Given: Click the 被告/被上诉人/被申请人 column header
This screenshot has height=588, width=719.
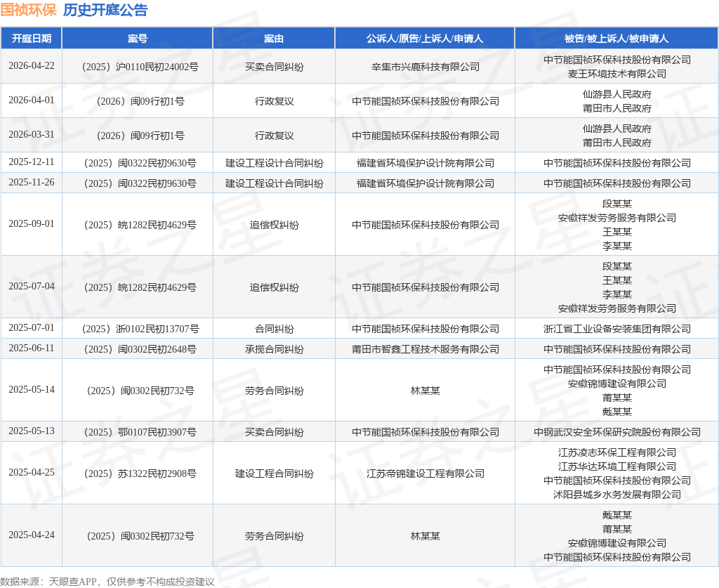Looking at the screenshot, I should point(616,39).
